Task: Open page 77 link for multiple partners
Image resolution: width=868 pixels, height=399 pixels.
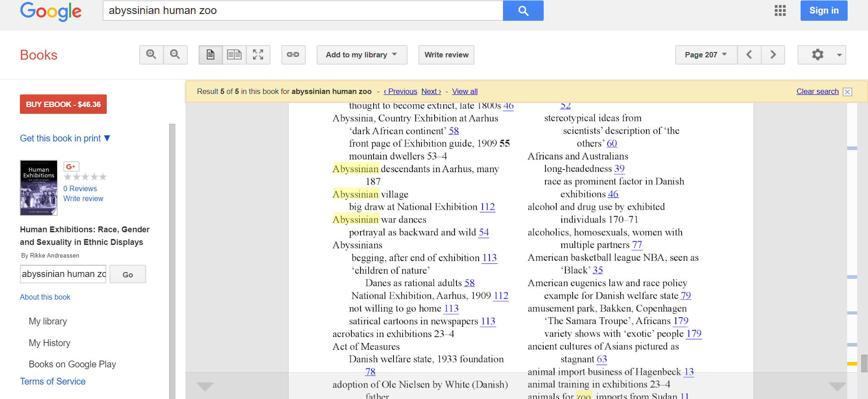Action: 637,245
